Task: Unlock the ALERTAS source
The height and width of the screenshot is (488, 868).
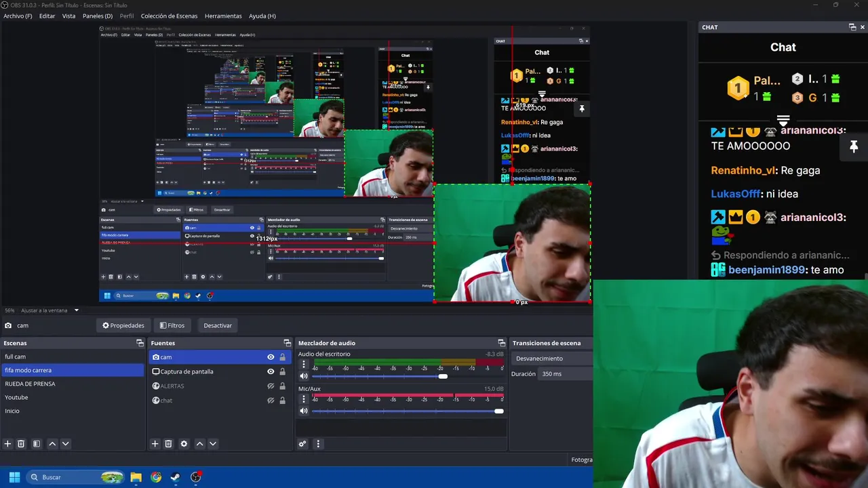Action: (282, 386)
